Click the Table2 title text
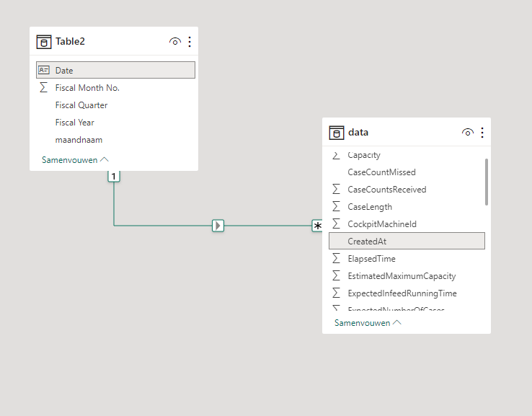The height and width of the screenshot is (416, 532). point(70,41)
